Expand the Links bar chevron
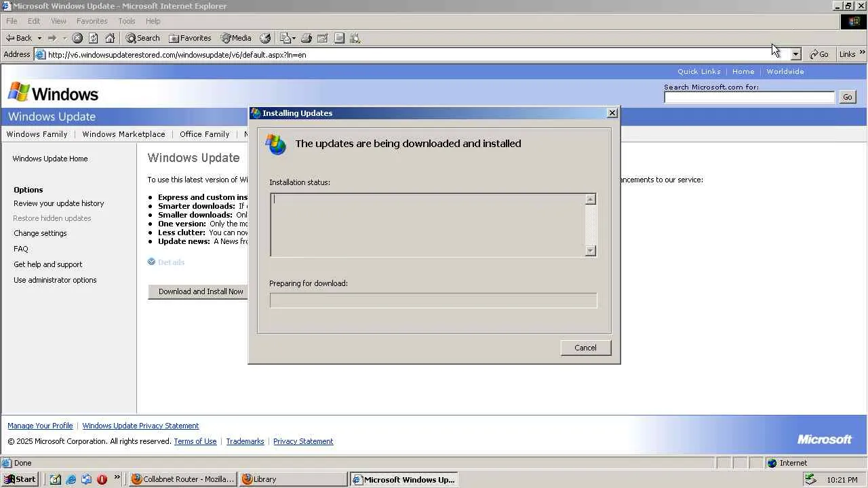868x488 pixels. coord(863,52)
